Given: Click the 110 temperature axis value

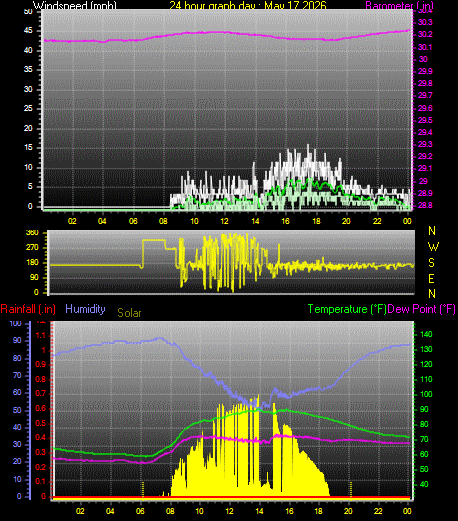Looking at the screenshot, I should (426, 379).
